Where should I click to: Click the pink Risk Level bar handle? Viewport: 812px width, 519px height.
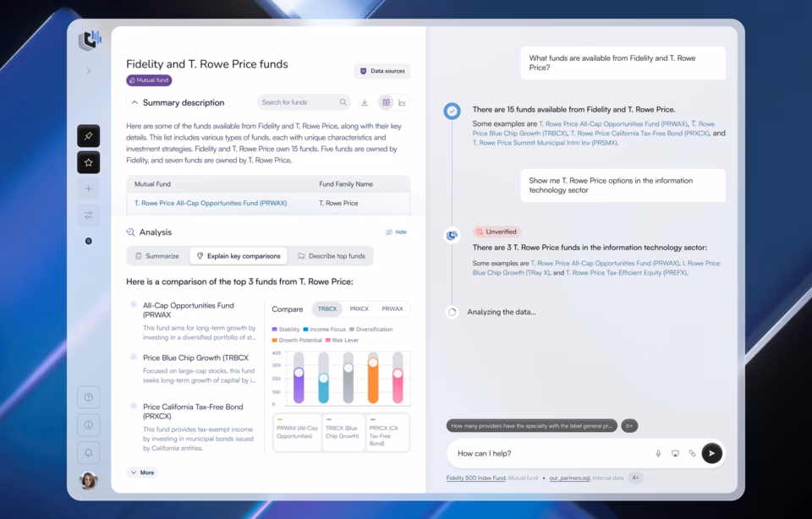point(398,374)
